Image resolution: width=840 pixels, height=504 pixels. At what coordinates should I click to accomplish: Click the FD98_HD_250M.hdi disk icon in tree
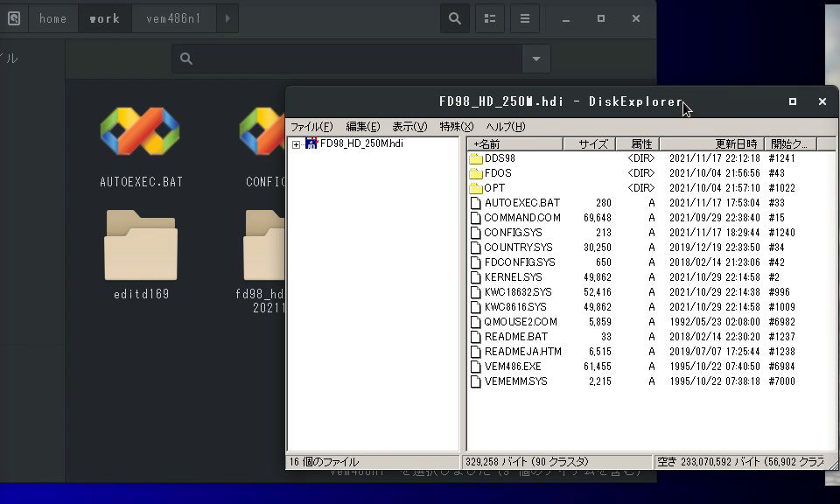pyautogui.click(x=311, y=143)
